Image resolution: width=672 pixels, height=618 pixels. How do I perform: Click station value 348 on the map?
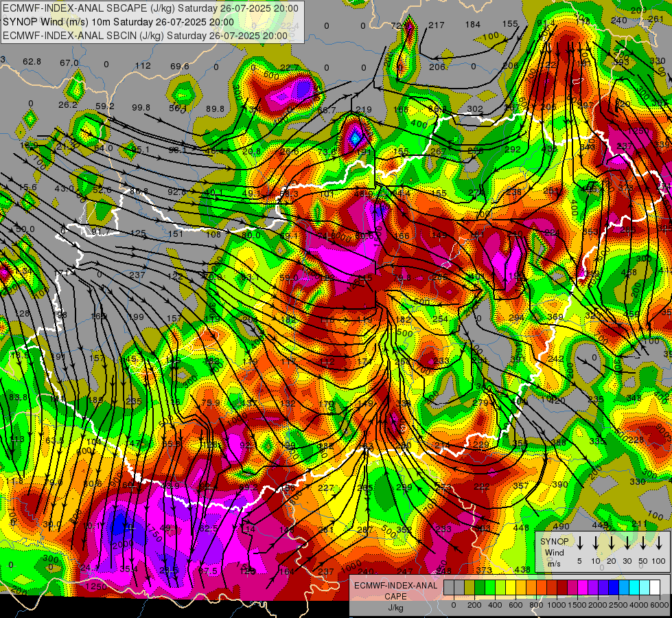point(634,398)
